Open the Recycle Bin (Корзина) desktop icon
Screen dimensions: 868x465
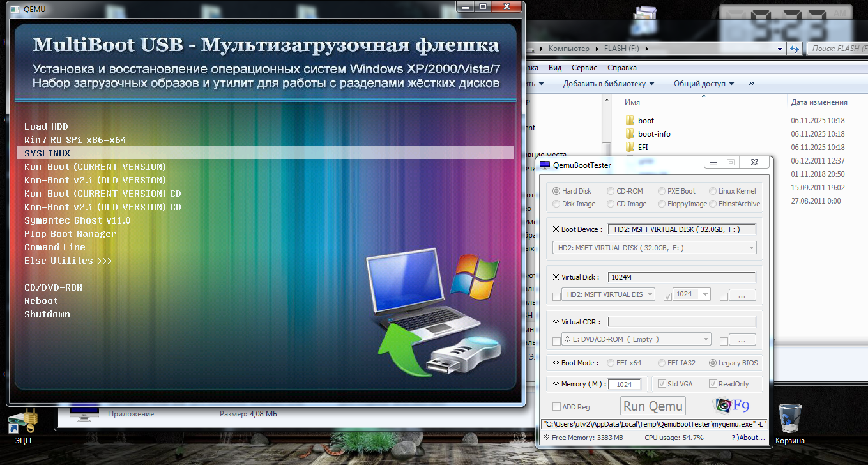tap(789, 418)
